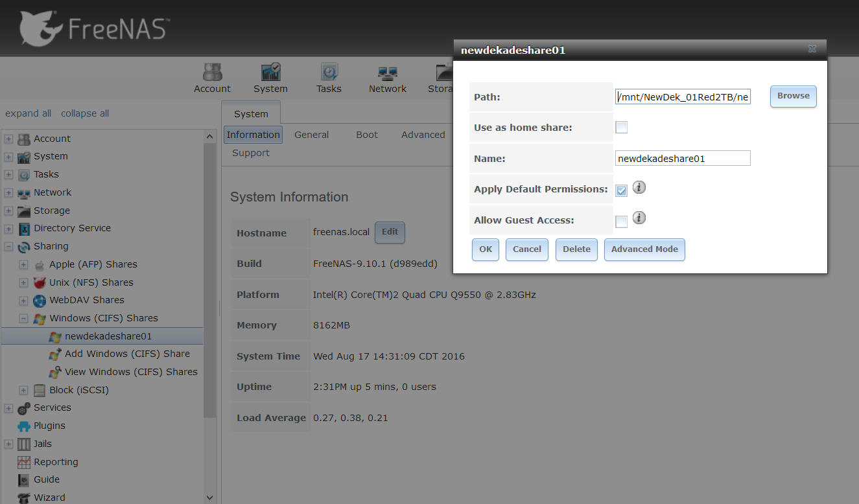Click the Advanced Mode button
Viewport: 859px width, 504px height.
pyautogui.click(x=644, y=249)
